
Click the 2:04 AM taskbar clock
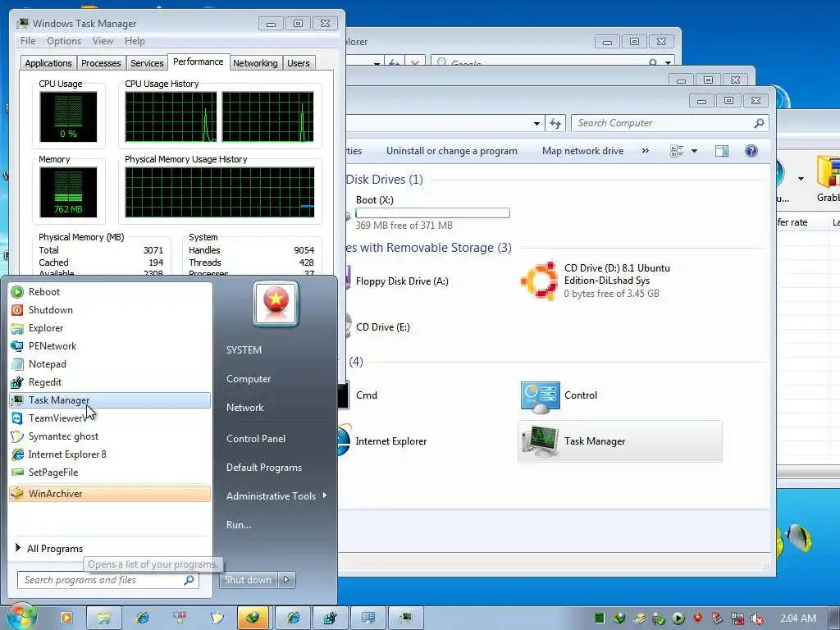click(798, 619)
